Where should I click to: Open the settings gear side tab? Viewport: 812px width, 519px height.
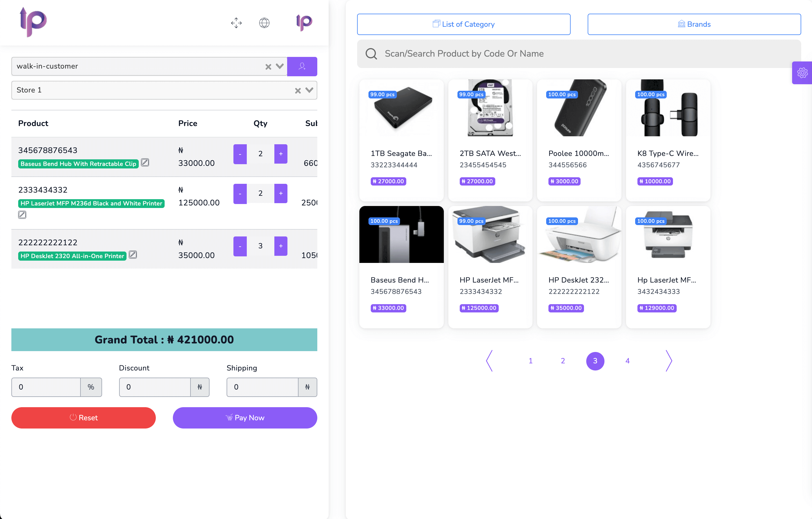[x=802, y=73]
